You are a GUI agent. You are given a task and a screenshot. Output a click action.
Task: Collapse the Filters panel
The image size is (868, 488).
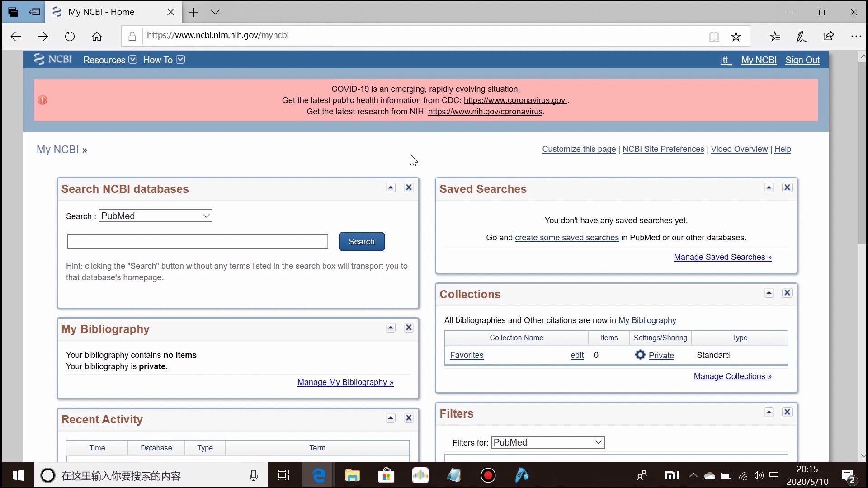point(769,412)
